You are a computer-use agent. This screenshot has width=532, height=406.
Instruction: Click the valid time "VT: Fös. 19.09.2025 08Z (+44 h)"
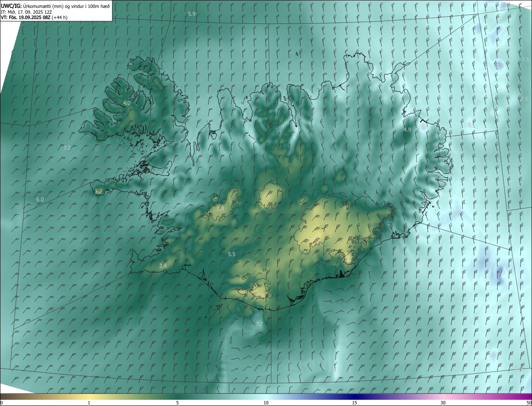coord(34,17)
